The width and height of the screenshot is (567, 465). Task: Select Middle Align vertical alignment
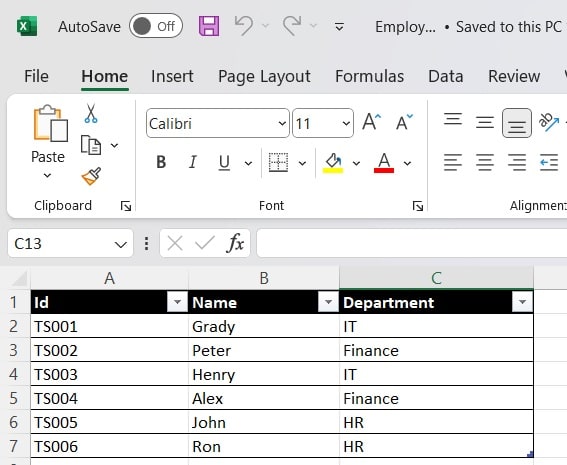pos(485,122)
